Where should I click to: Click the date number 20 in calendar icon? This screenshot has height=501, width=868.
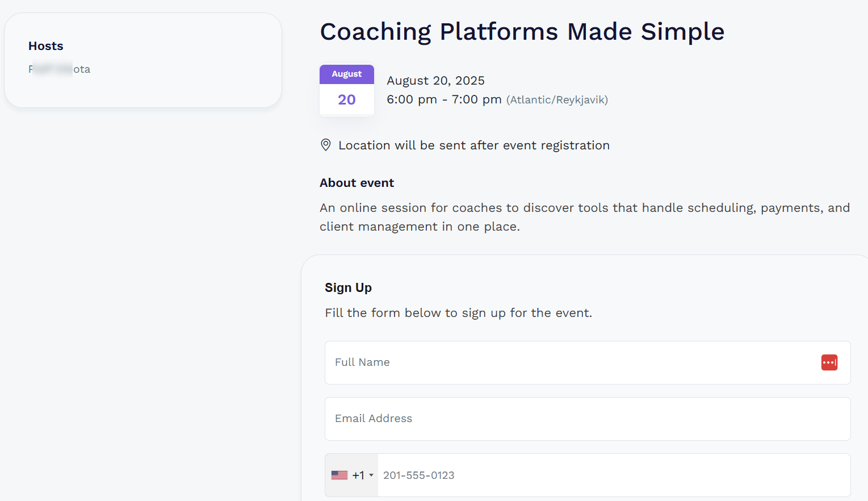[x=346, y=99]
